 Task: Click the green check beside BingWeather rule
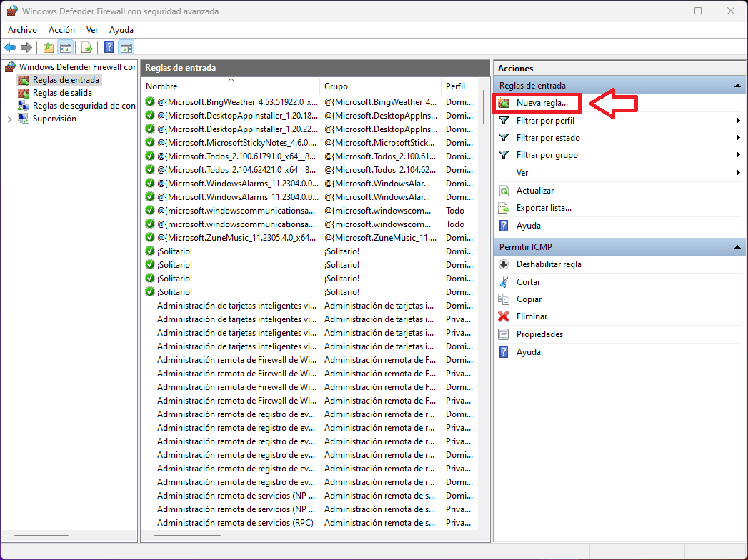point(150,101)
